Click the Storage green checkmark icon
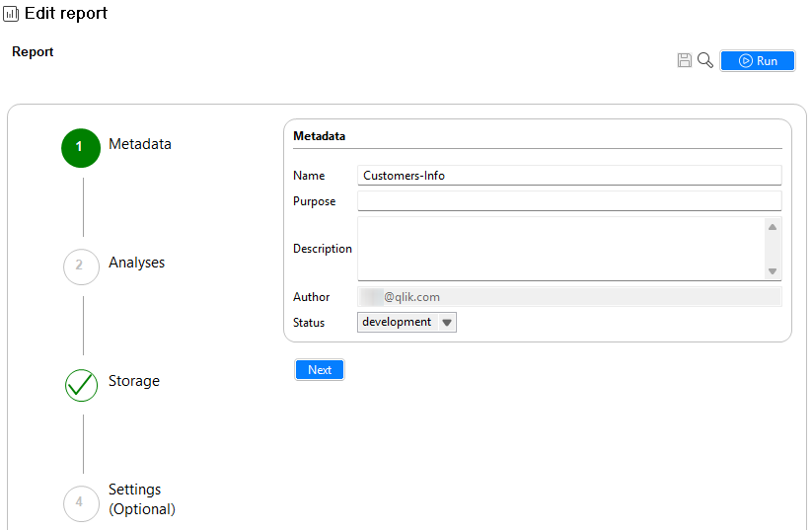The height and width of the screenshot is (530, 812). click(81, 385)
